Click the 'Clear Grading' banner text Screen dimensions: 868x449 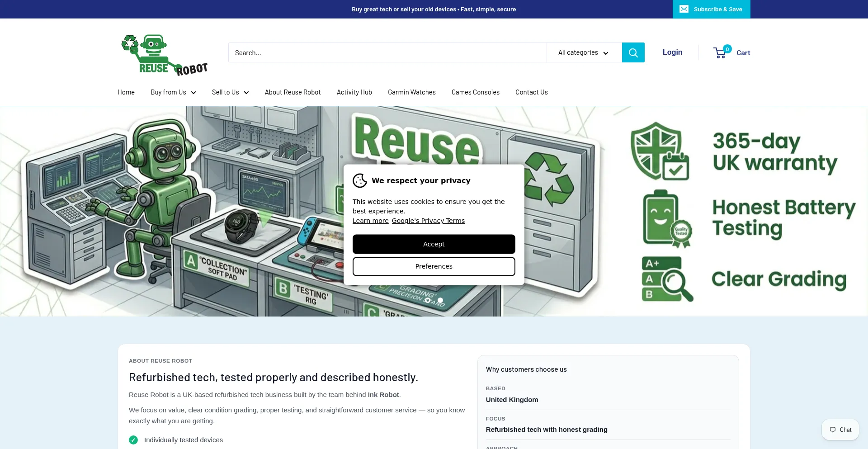[x=779, y=279]
